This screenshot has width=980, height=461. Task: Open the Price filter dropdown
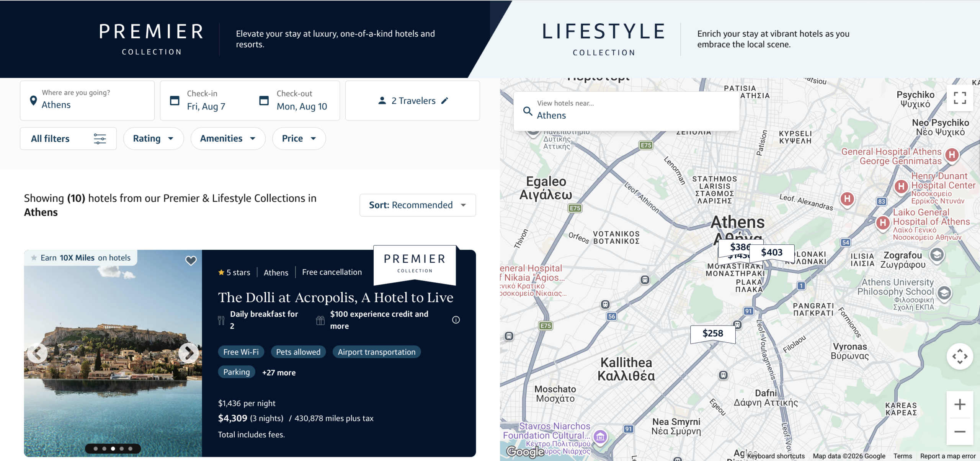[299, 138]
